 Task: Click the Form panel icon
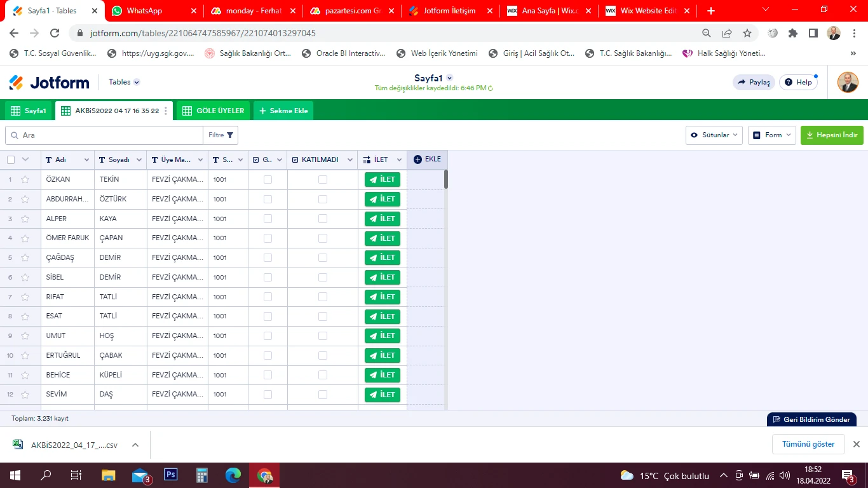[757, 135]
